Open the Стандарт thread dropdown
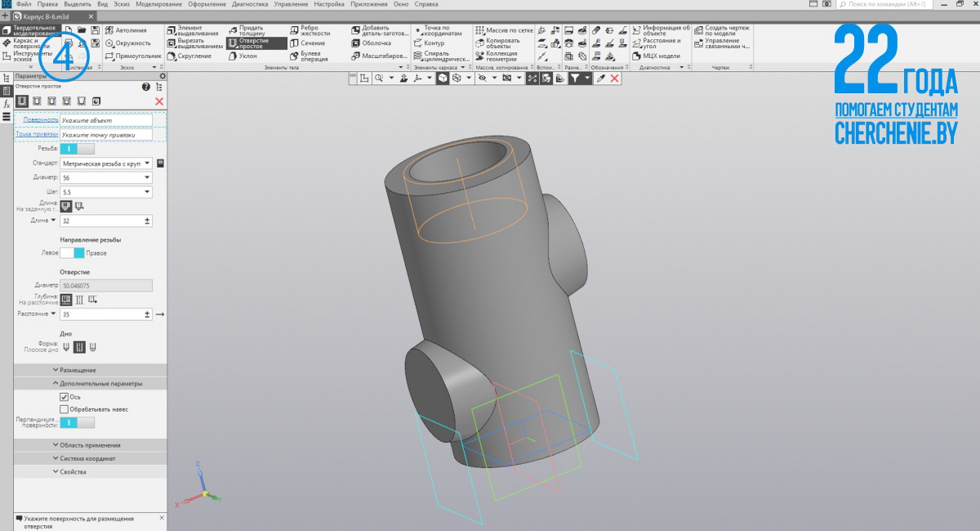This screenshot has height=531, width=980. pos(148,163)
